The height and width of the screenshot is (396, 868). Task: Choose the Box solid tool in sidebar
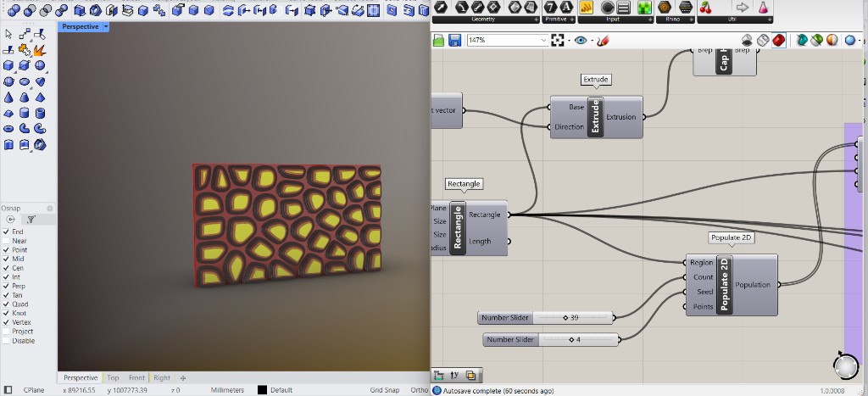point(8,65)
